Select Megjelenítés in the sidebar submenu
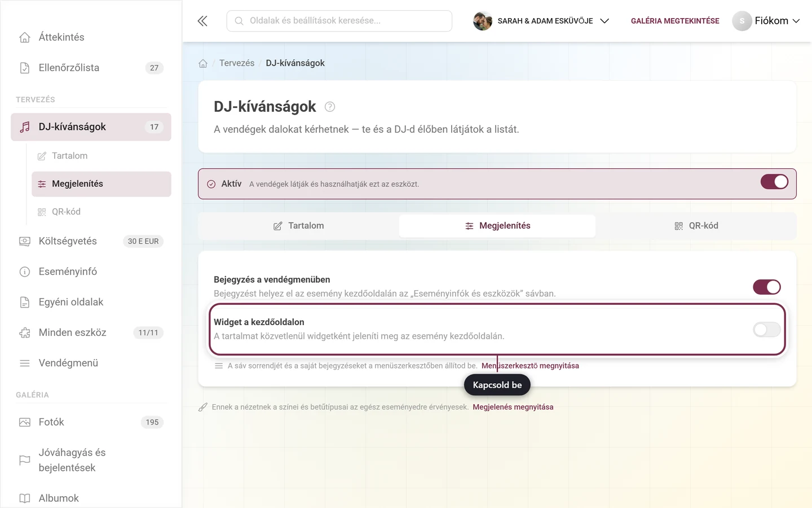 pos(101,184)
